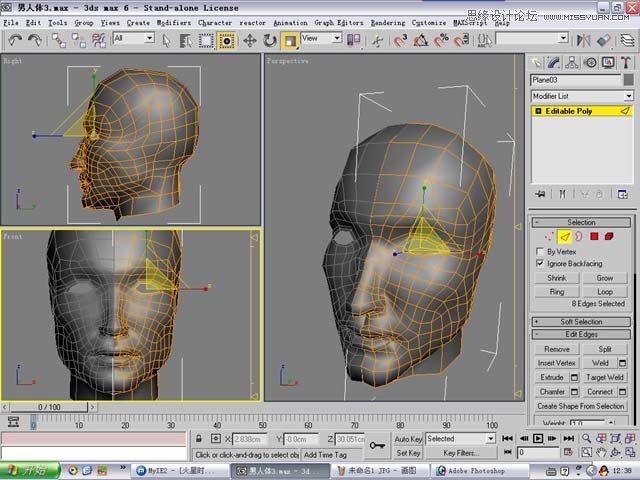The height and width of the screenshot is (480, 640).
Task: Open the File menu
Action: 11,23
